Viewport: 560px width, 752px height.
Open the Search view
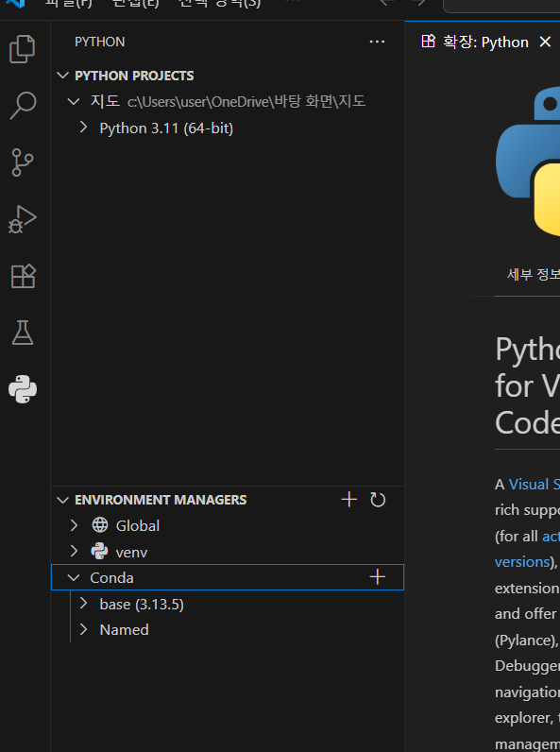coord(23,105)
